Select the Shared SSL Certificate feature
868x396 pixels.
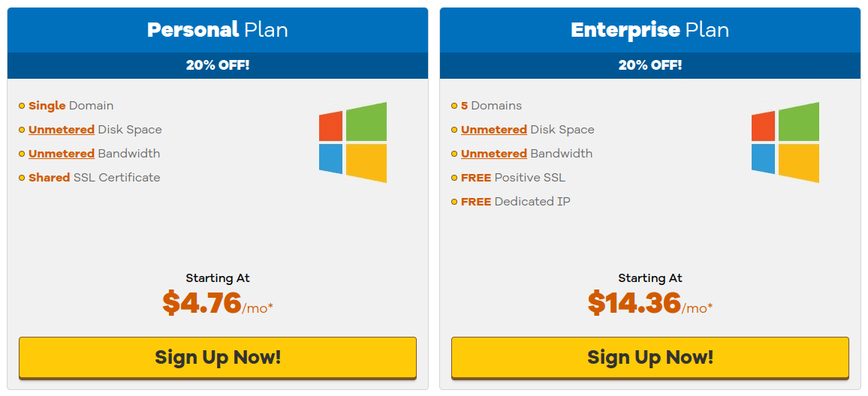(x=94, y=178)
